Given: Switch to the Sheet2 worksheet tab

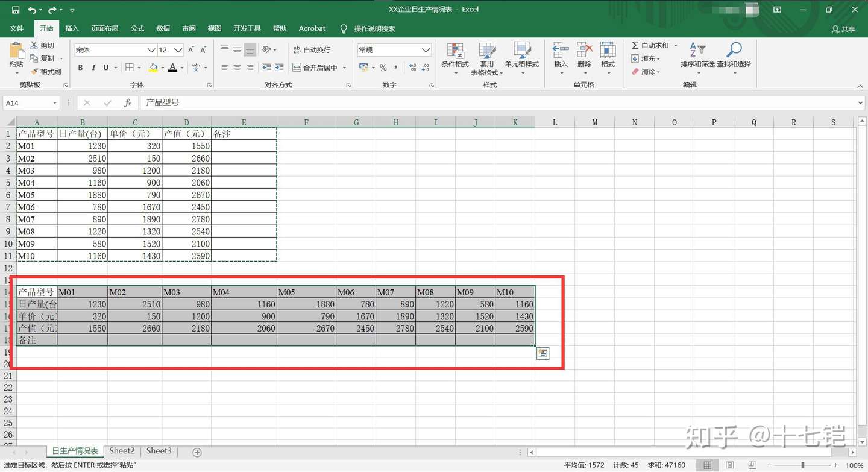Looking at the screenshot, I should 122,450.
